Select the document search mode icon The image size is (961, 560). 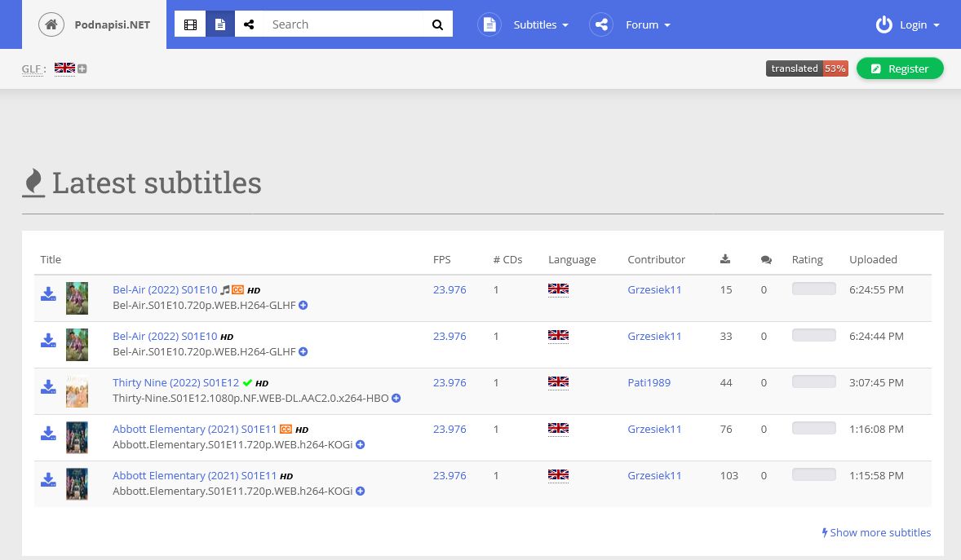tap(219, 24)
